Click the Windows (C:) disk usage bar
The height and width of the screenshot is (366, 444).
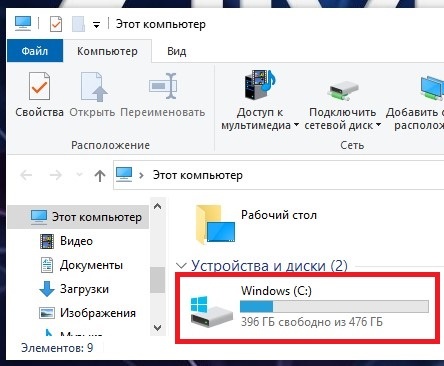pos(334,306)
